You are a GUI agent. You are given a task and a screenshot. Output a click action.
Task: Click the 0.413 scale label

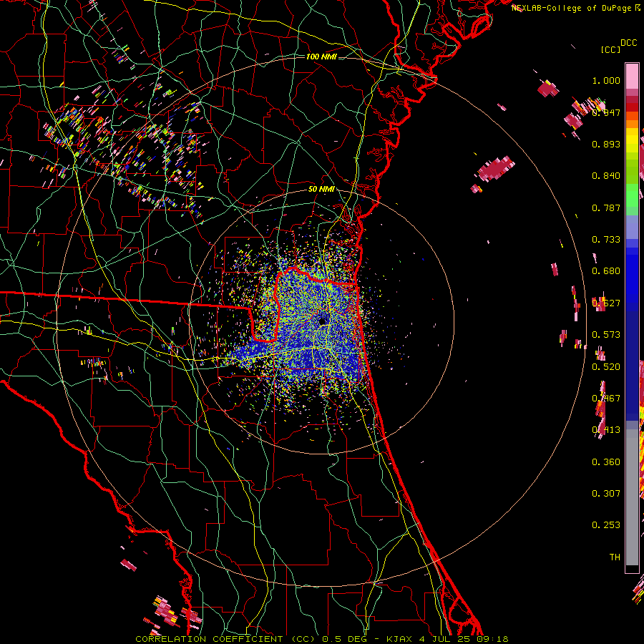(x=606, y=430)
